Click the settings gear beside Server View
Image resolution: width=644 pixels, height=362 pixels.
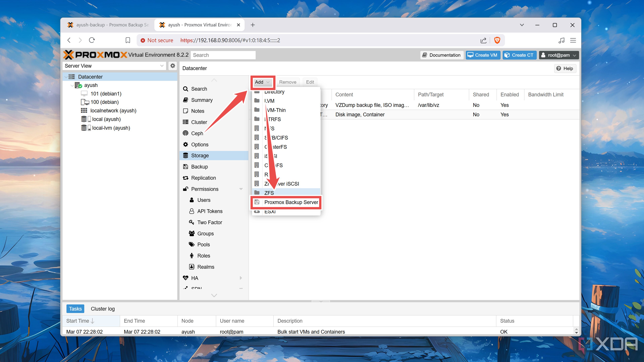coord(173,66)
